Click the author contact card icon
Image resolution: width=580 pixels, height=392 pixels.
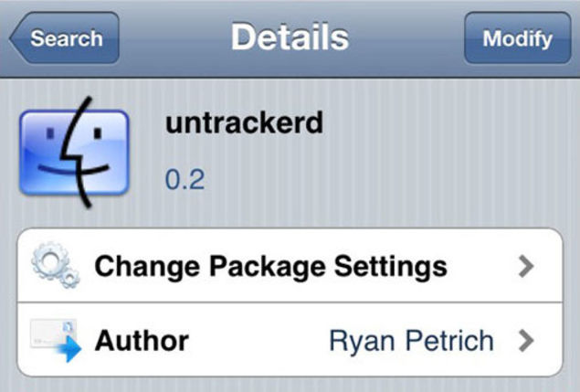click(x=56, y=340)
